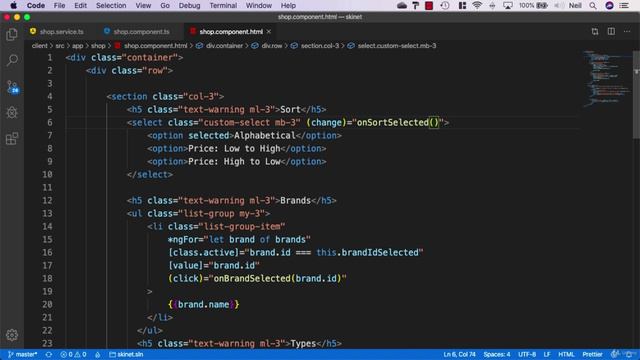Open Notification Center list icon in menu bar
This screenshot has height=360, width=640.
[624, 5]
